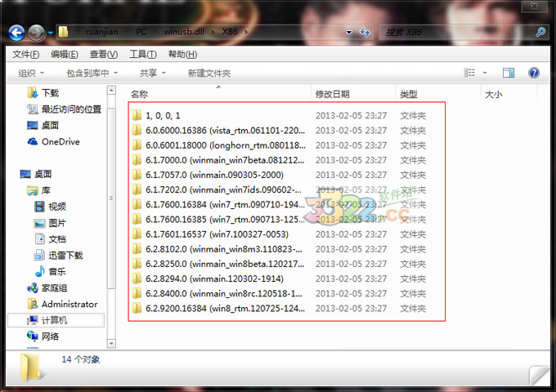Click the navigation pane scrollbar thumb

coord(111,198)
